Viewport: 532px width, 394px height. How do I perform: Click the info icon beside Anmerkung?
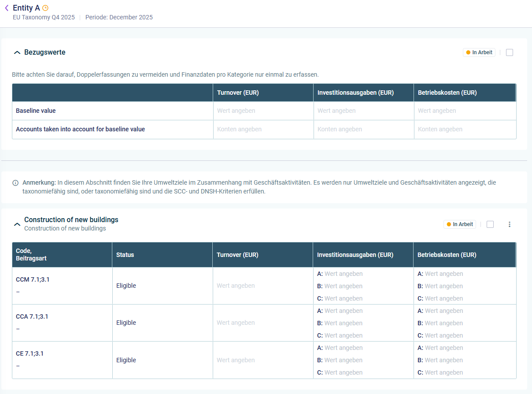[15, 182]
